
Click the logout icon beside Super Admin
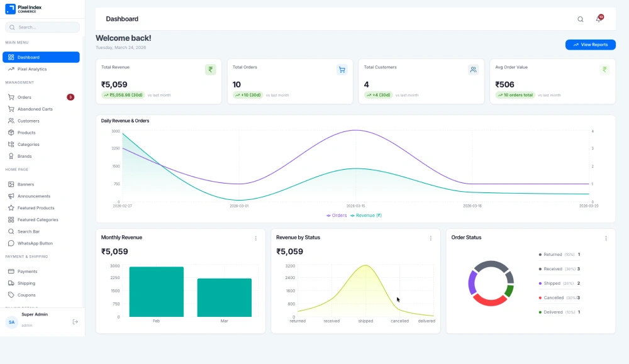[x=75, y=321]
